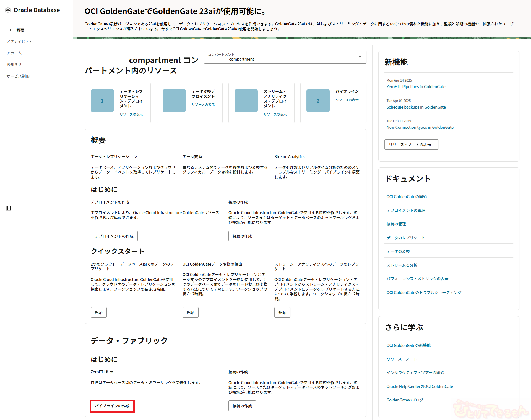This screenshot has height=420, width=531.
Task: Click 接続の作成 button in 概要 section
Action: point(242,236)
